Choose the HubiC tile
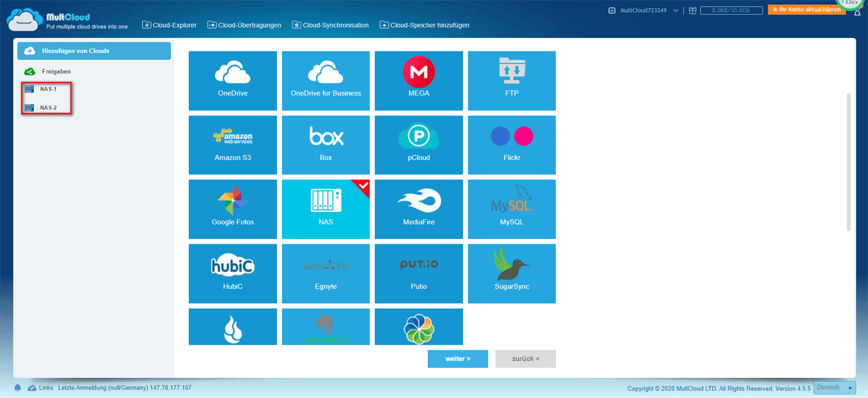868x398 pixels. pos(233,273)
